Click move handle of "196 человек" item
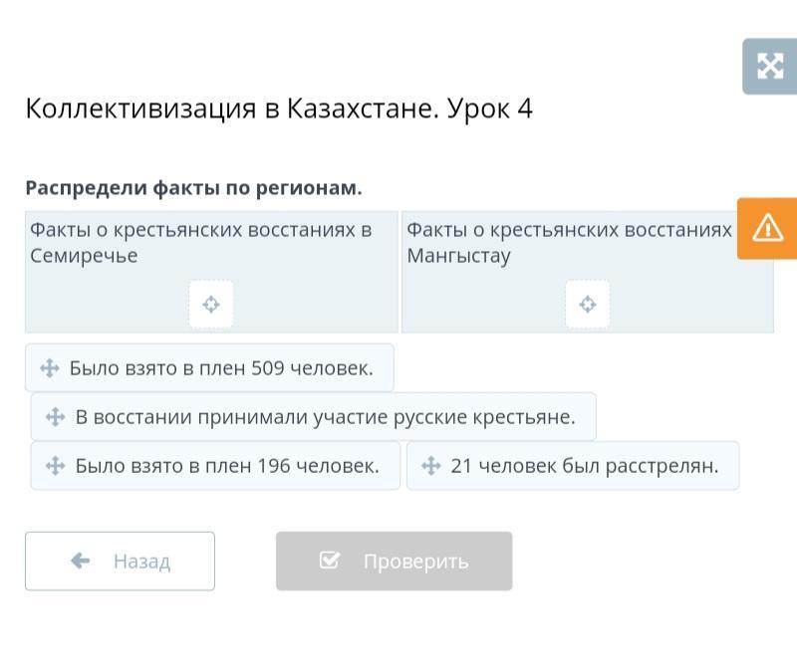Viewport: 797px width, 672px height. coord(56,466)
